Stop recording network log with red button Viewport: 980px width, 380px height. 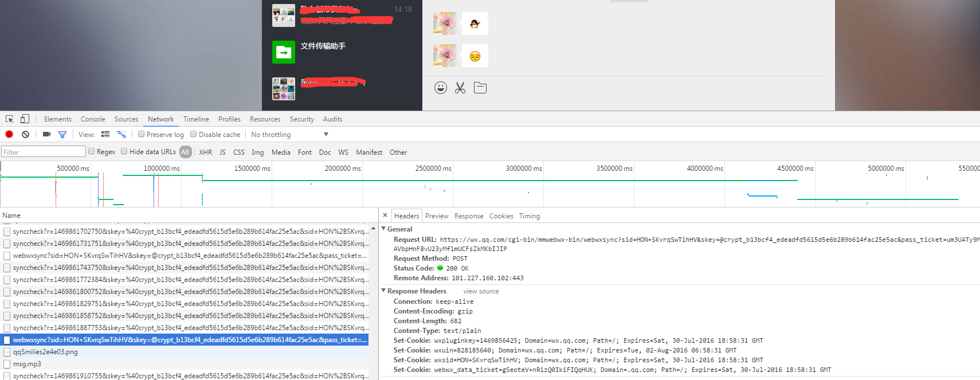click(x=9, y=134)
